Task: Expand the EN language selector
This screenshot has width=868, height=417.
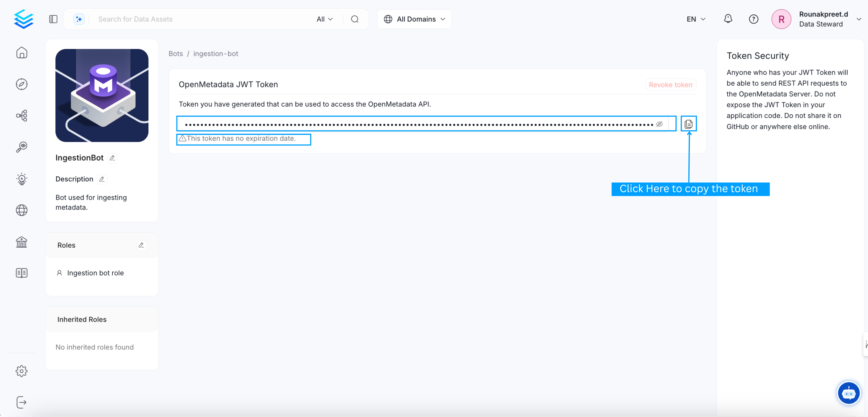Action: (695, 19)
